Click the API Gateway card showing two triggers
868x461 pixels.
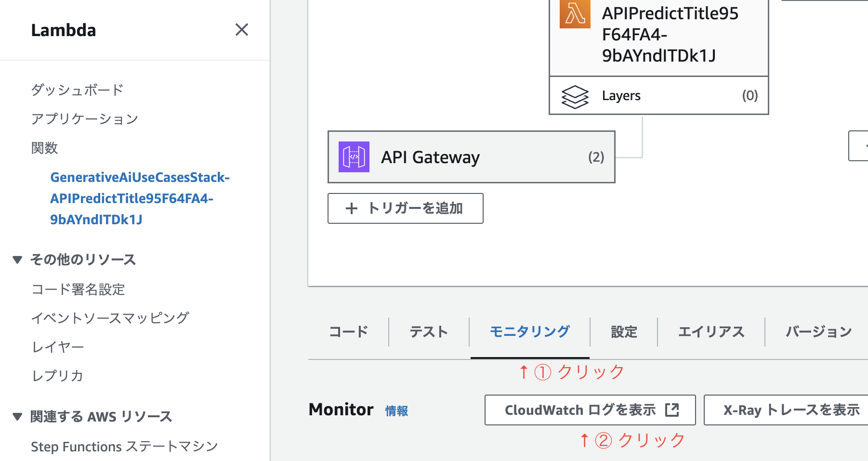tap(471, 157)
